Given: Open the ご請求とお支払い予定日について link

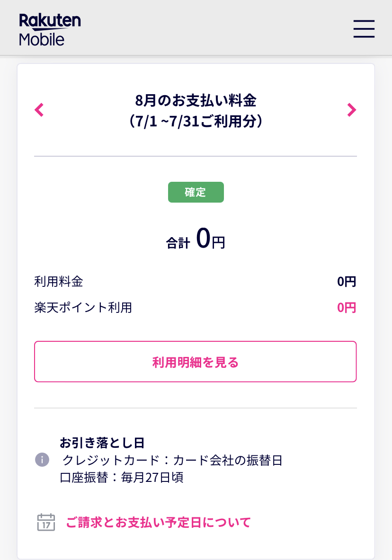Looking at the screenshot, I should (x=158, y=523).
